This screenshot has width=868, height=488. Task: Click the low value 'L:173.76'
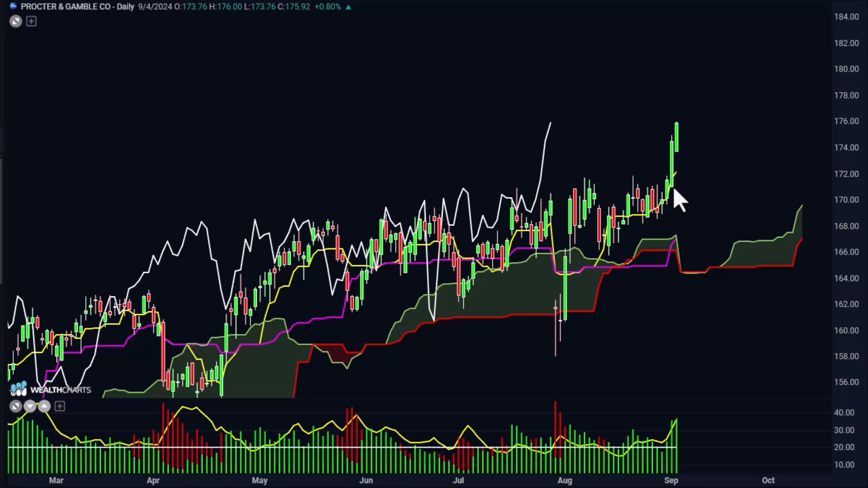(x=260, y=7)
